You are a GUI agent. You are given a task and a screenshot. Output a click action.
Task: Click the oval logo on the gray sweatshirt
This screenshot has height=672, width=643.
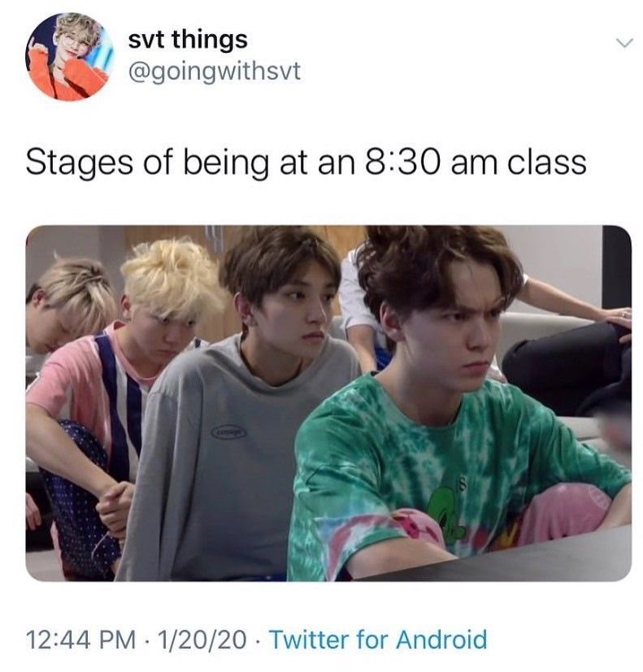pos(228,432)
